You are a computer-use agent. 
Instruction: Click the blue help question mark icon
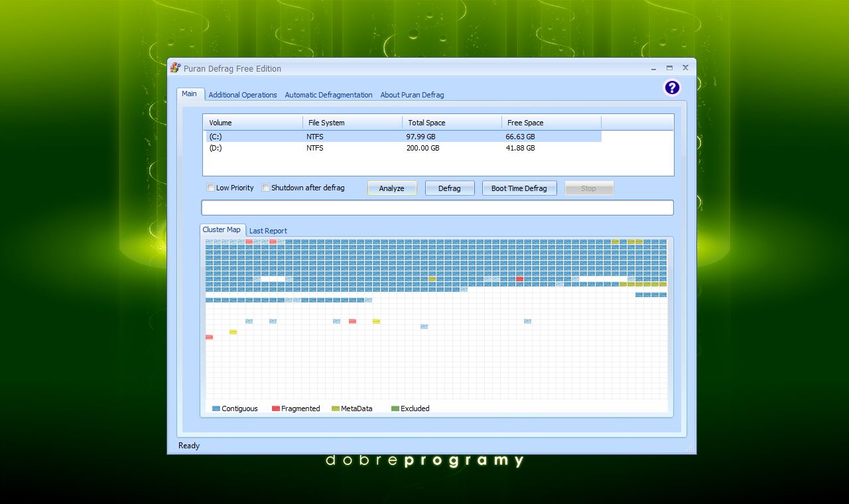(x=672, y=88)
